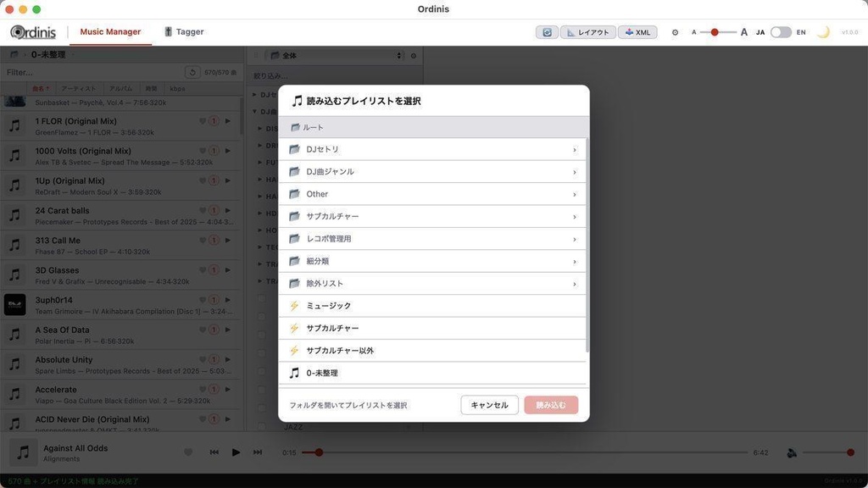The width and height of the screenshot is (868, 488).
Task: Play the track 1 FLOR (Original Mix)
Action: pos(228,121)
